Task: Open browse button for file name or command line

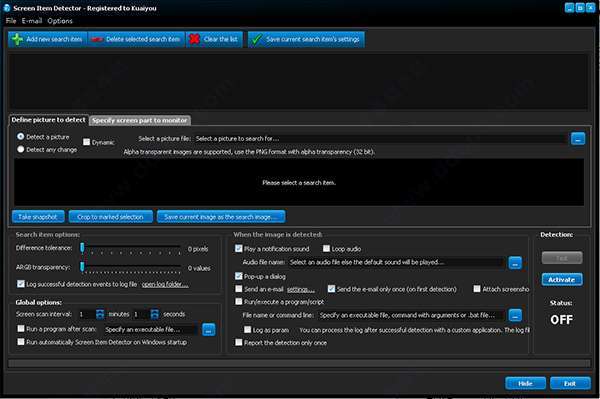Action: point(515,315)
